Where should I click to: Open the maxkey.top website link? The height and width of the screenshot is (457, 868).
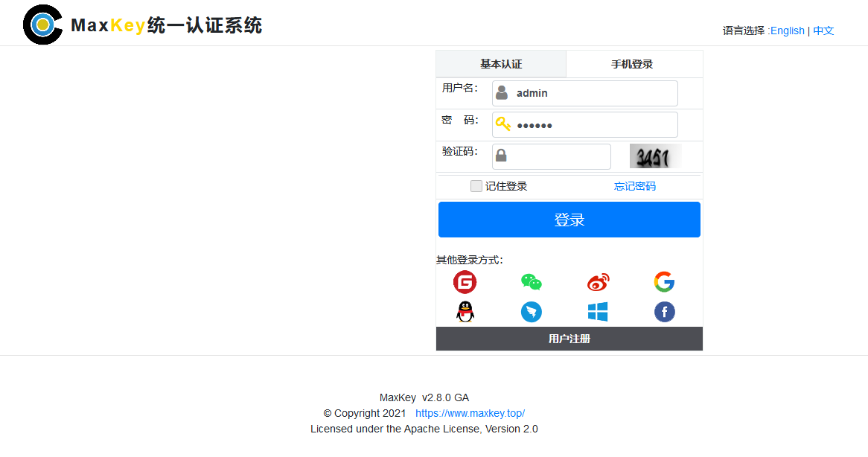(x=470, y=413)
